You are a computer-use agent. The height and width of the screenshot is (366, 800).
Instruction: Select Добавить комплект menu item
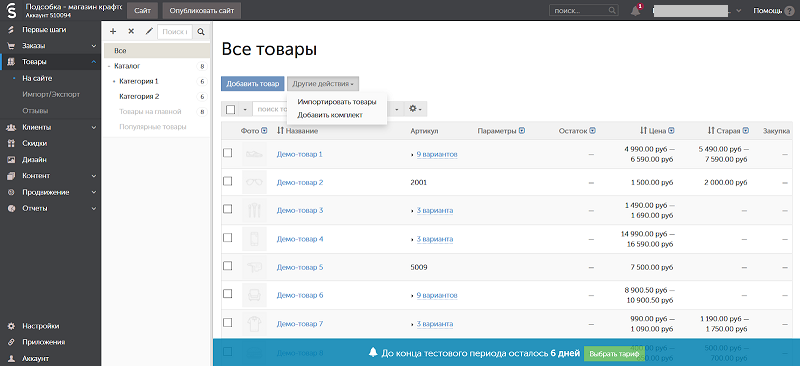pyautogui.click(x=330, y=115)
